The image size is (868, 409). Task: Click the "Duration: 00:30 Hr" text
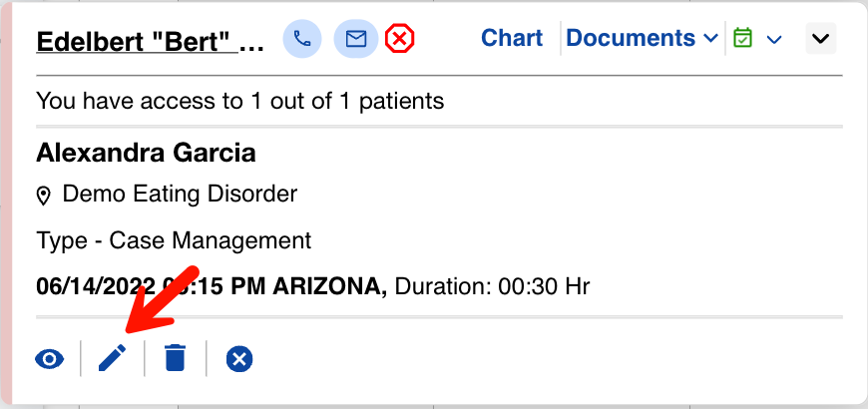point(493,287)
